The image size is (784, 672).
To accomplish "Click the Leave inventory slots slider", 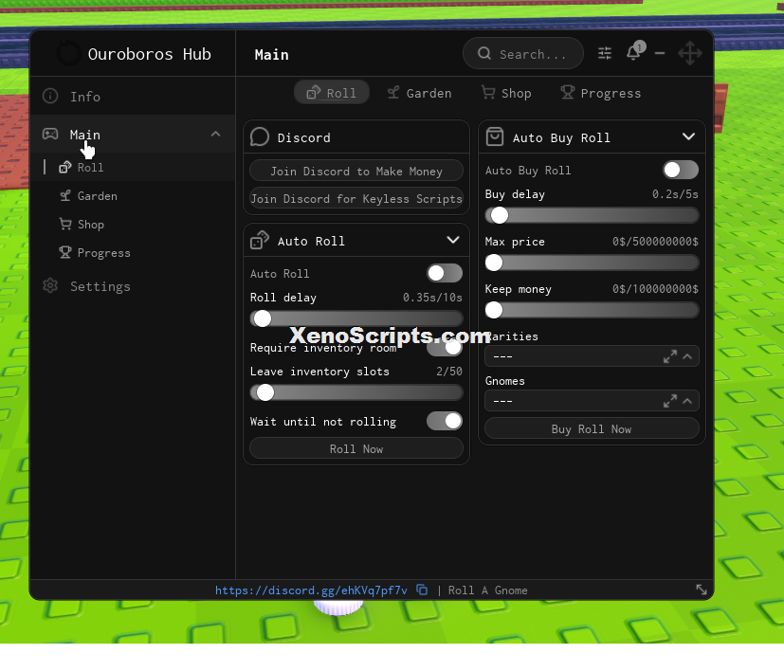I will [356, 392].
